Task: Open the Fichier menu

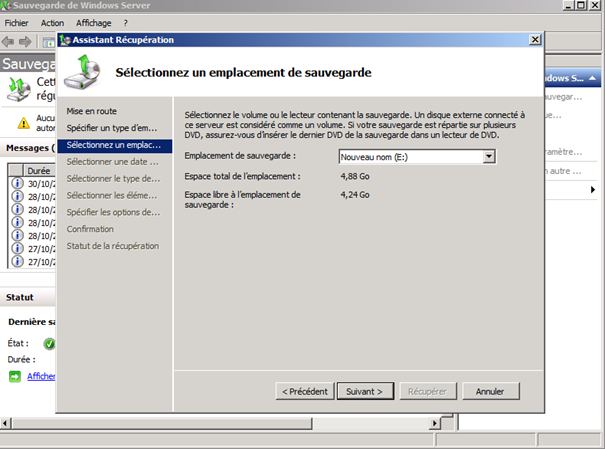Action: click(x=16, y=23)
